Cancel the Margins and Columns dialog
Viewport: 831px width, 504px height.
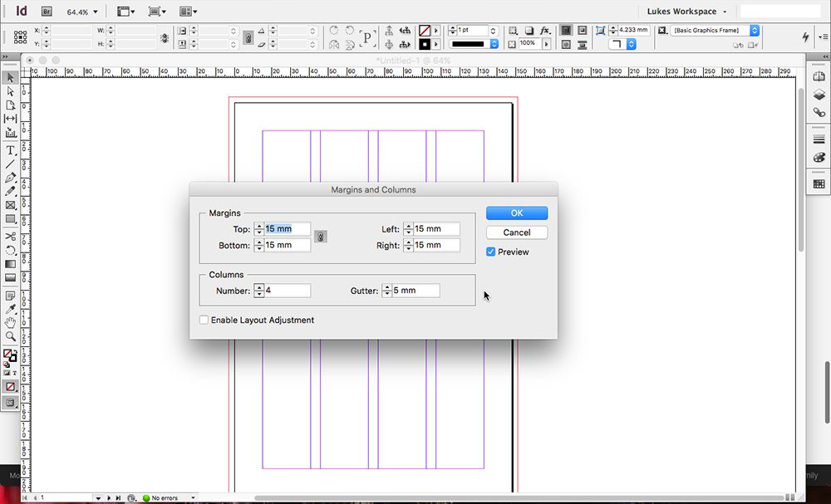516,232
